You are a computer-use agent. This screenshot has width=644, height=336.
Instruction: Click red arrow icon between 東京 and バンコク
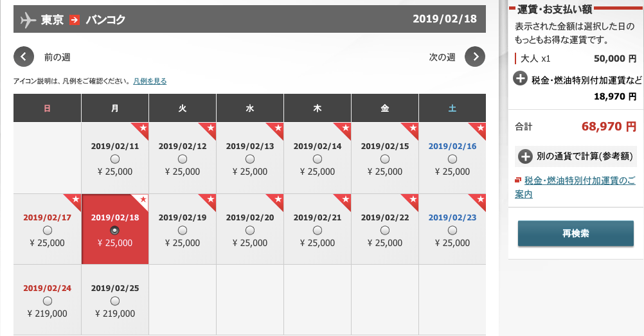point(75,19)
